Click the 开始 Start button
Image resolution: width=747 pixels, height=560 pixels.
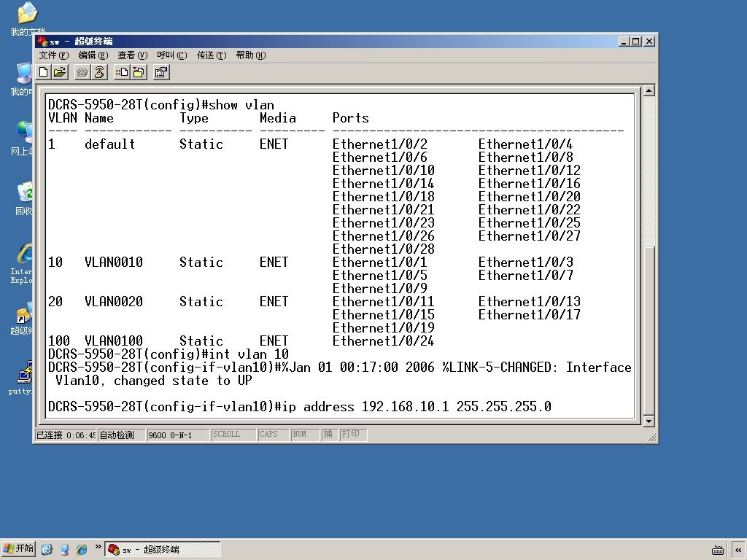point(18,549)
